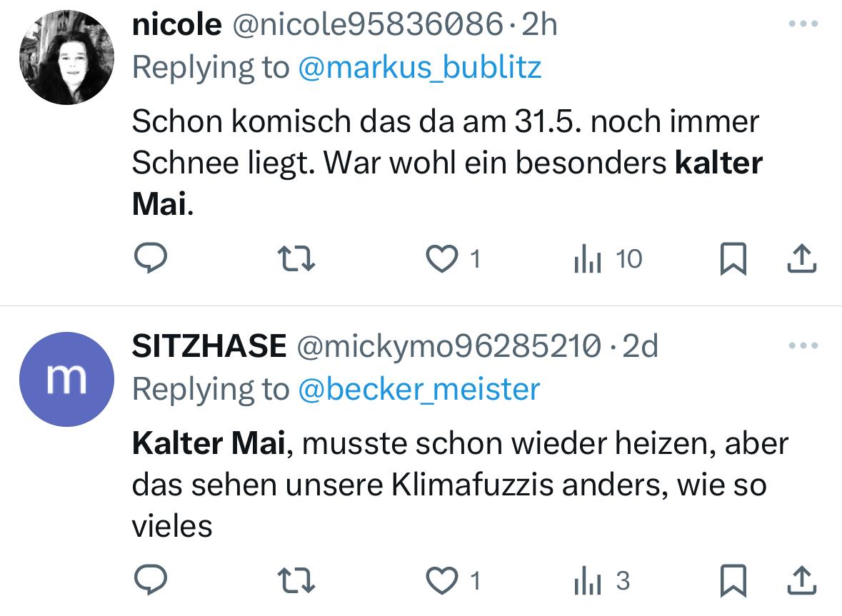Reply to SITZHASE's tweet
This screenshot has height=616, width=842.
tap(151, 580)
